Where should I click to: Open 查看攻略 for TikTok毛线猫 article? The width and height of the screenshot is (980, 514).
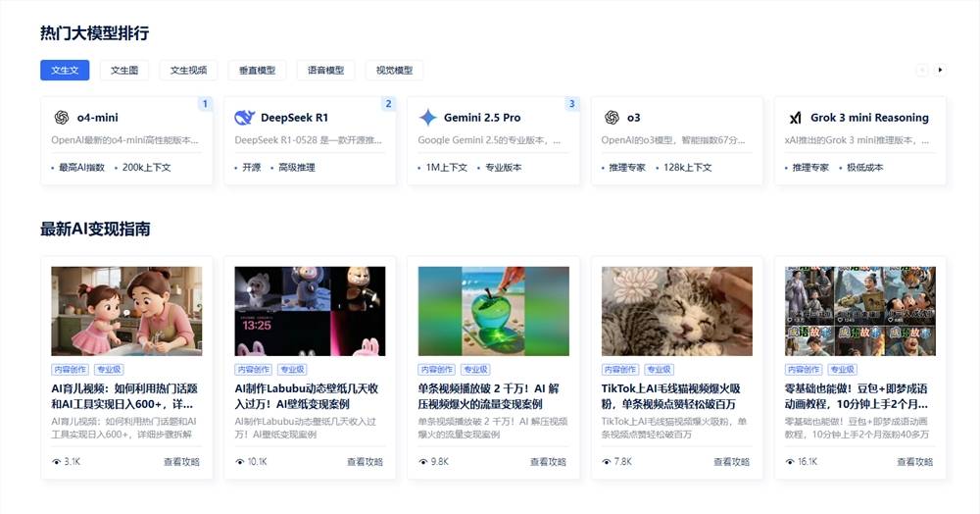pos(732,461)
